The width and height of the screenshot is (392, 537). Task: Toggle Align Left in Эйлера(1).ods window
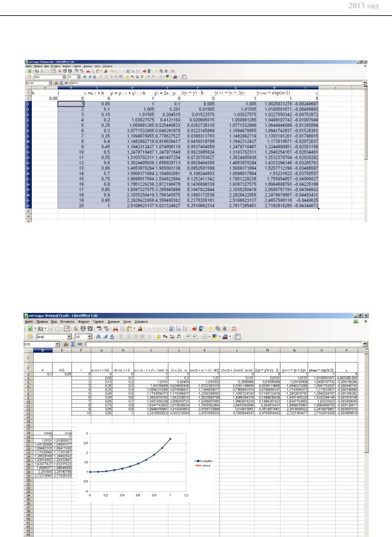tap(121, 337)
